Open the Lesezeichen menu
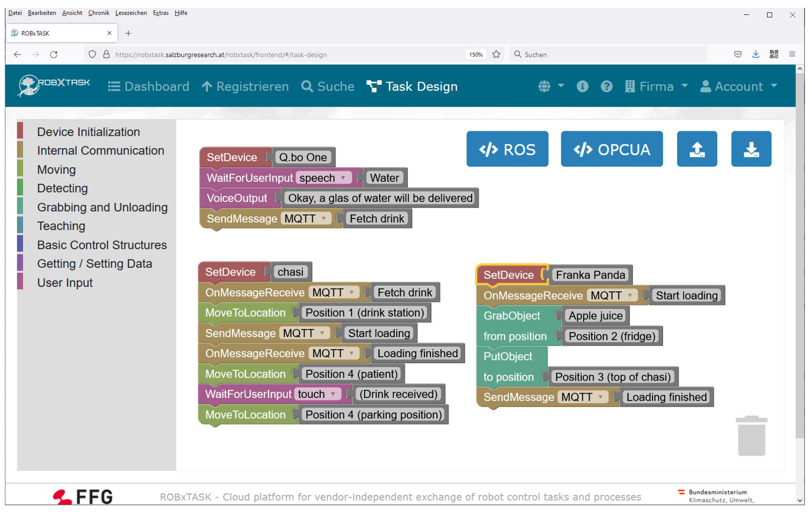Screen dimensions: 812x516 point(131,13)
